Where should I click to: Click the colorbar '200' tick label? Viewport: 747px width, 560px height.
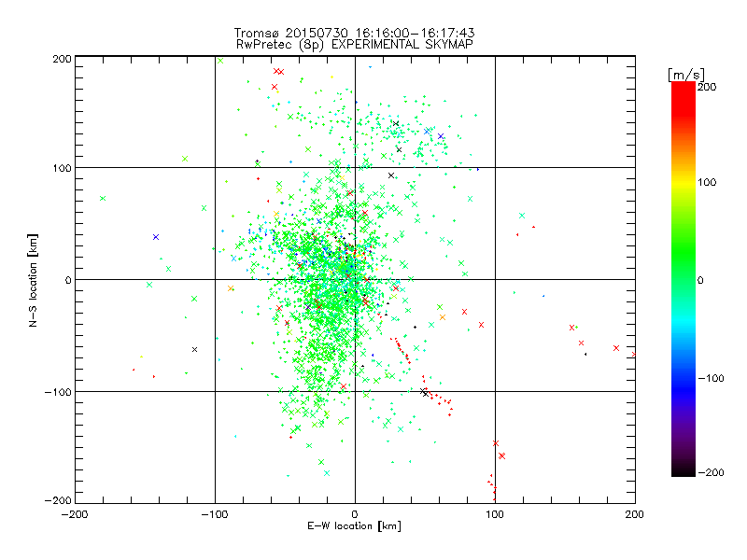point(707,87)
